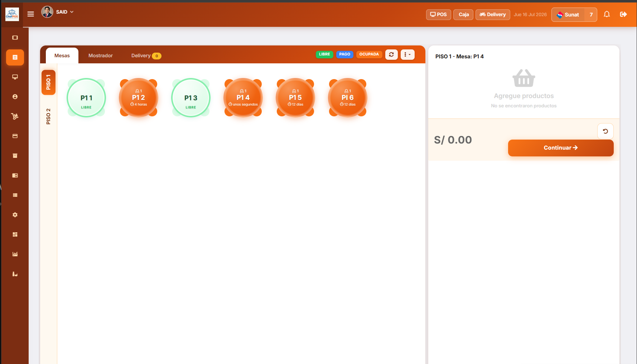
Task: Click 'No se encontraron productos' message
Action: point(524,106)
